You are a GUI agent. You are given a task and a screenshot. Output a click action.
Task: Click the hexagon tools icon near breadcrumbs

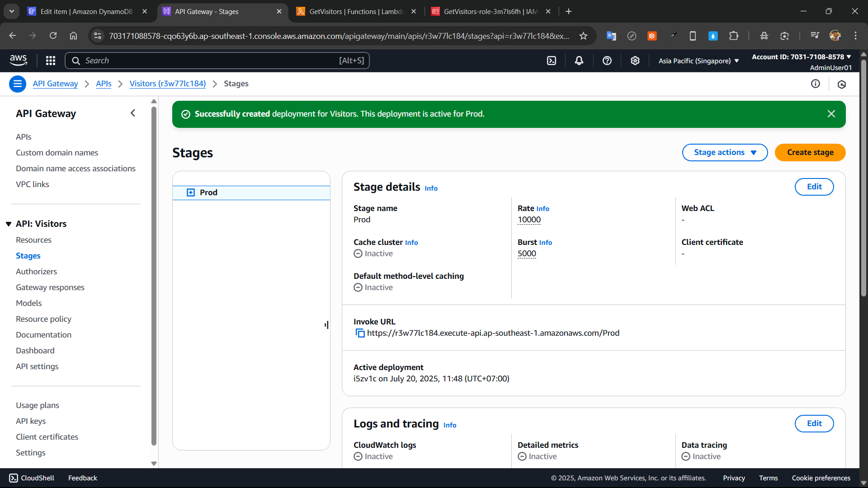[x=842, y=84]
